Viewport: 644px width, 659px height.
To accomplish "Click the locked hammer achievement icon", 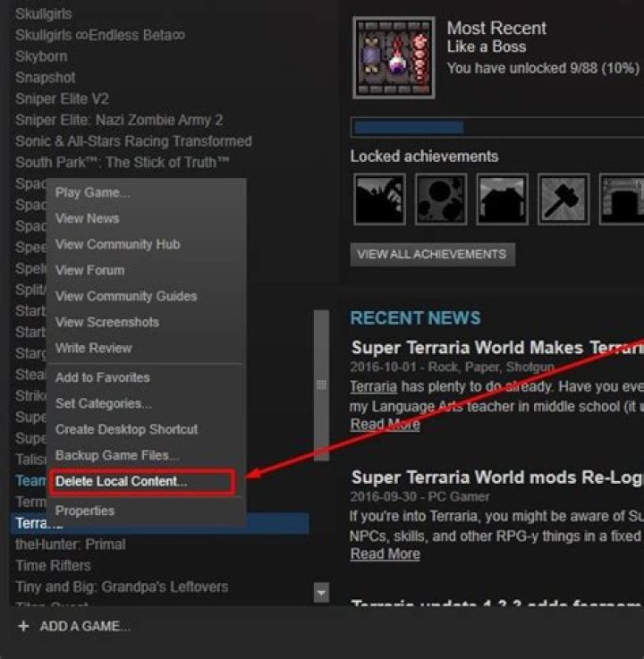I will click(x=563, y=199).
